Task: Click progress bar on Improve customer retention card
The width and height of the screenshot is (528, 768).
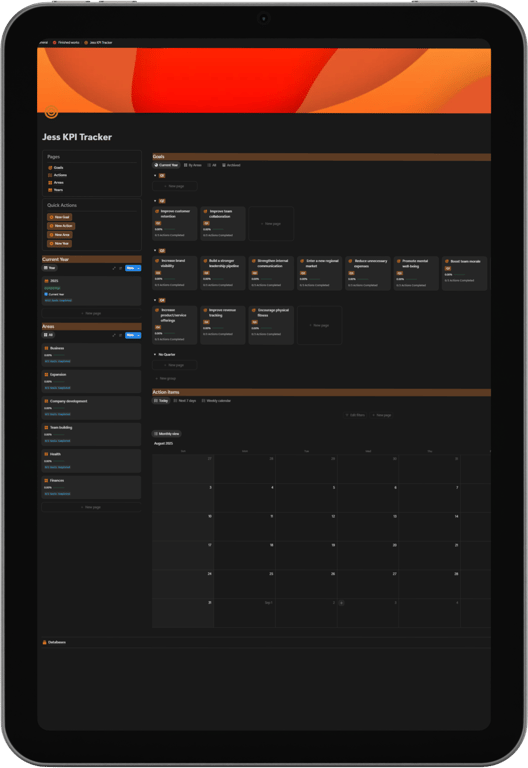Action: (x=169, y=229)
